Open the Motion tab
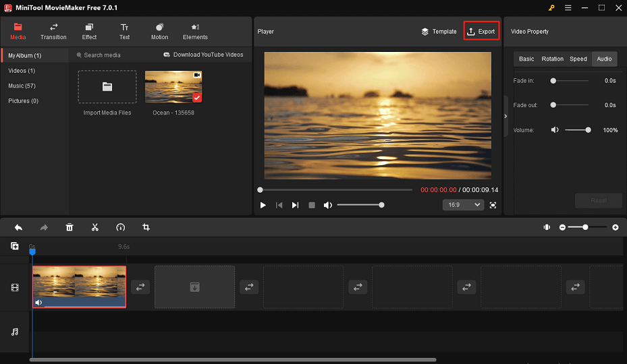 point(159,31)
